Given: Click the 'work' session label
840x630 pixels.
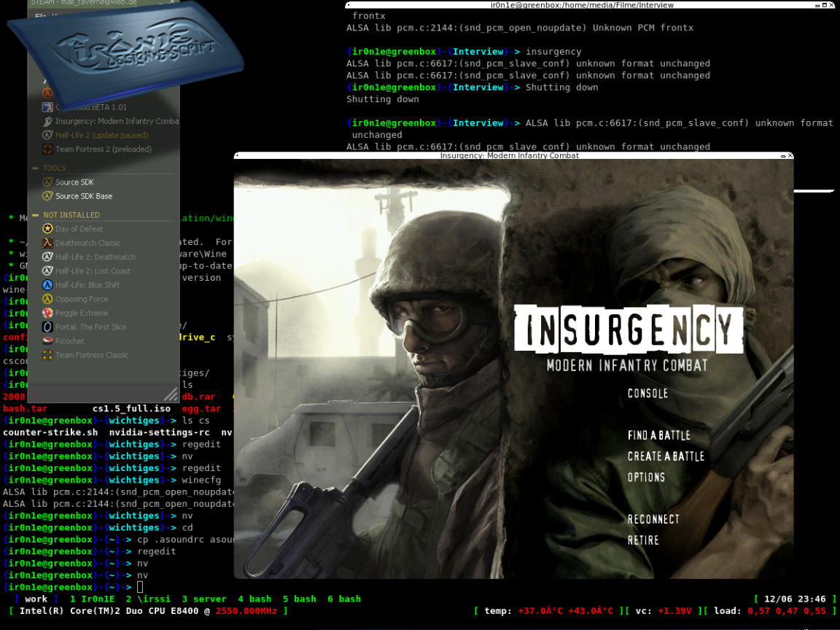Looking at the screenshot, I should pos(36,599).
